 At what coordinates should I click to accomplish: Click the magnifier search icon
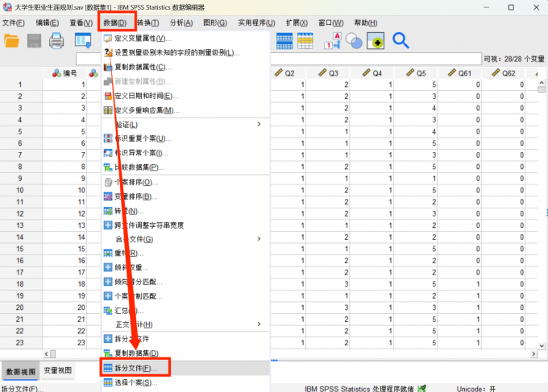(401, 40)
